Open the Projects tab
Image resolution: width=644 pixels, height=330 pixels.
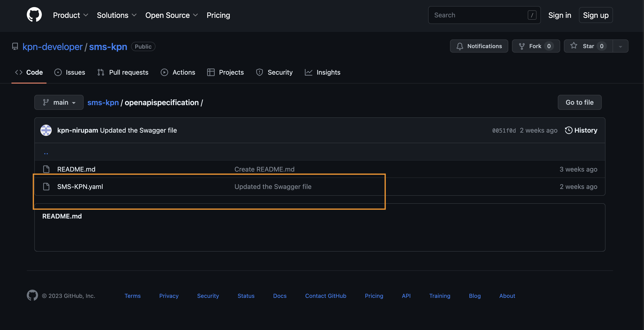[x=225, y=72]
